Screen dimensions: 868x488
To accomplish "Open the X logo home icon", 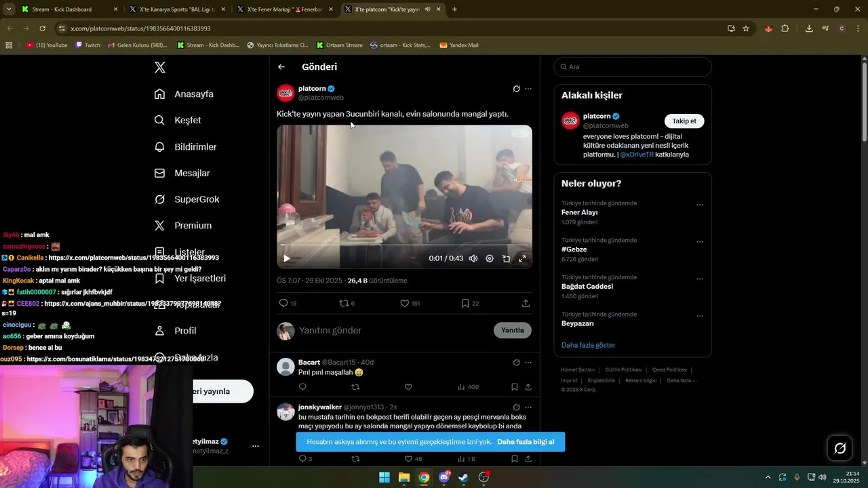I will [x=160, y=67].
